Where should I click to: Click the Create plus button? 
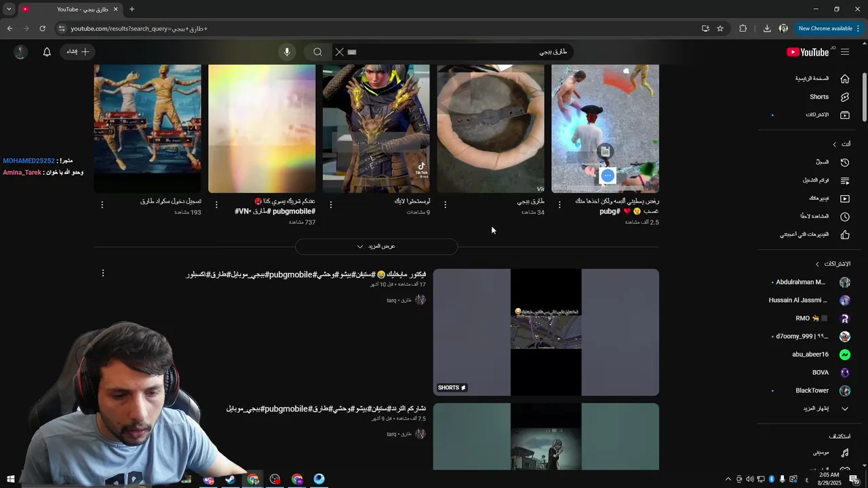tap(78, 52)
